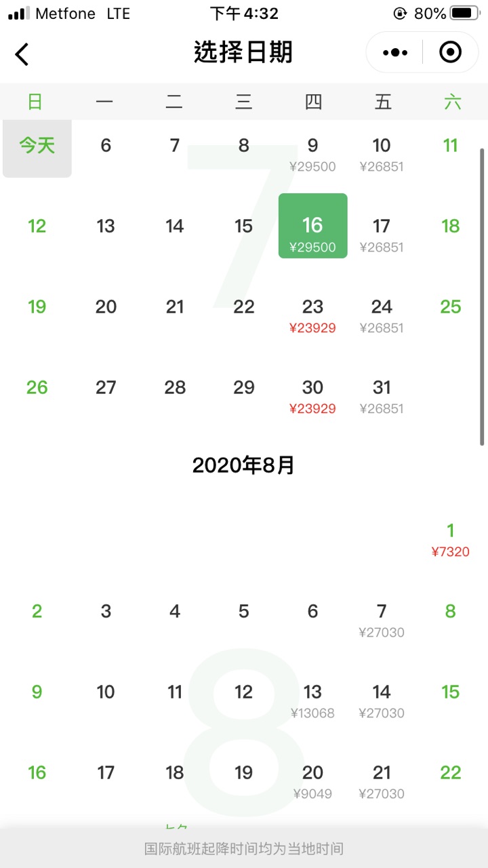
Task: Tap the cellular signal bars icon
Action: (x=18, y=13)
